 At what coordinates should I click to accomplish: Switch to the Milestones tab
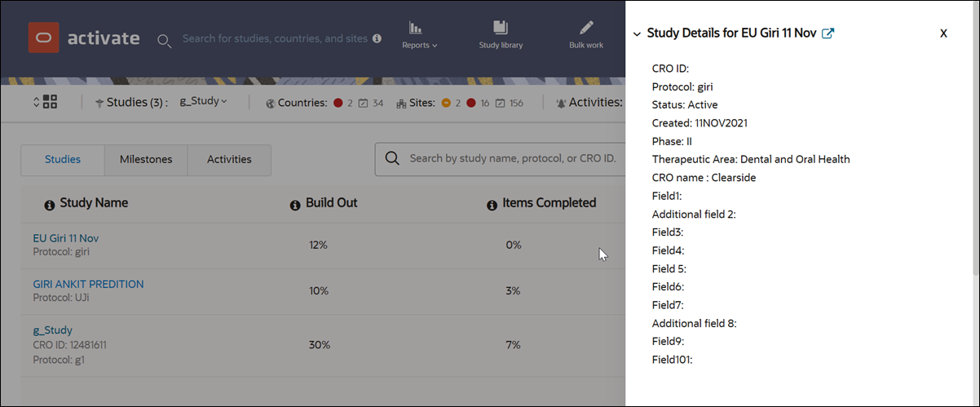pyautogui.click(x=146, y=160)
